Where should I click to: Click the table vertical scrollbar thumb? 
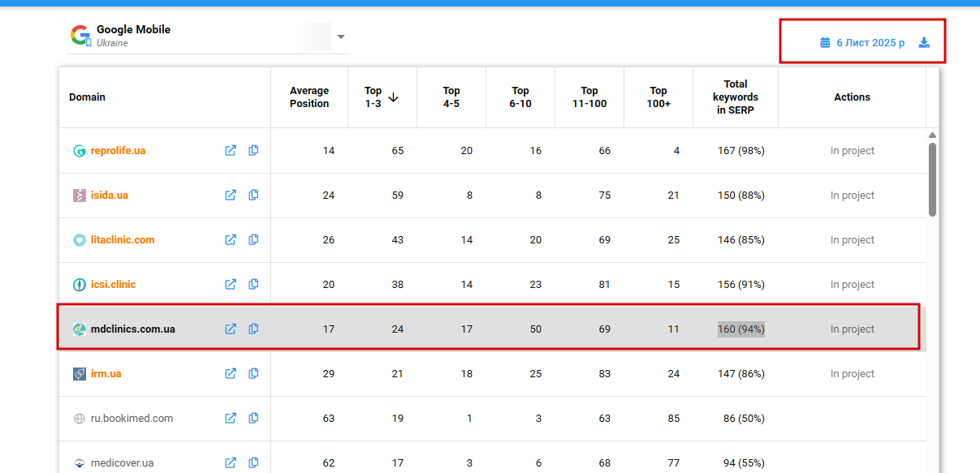933,179
